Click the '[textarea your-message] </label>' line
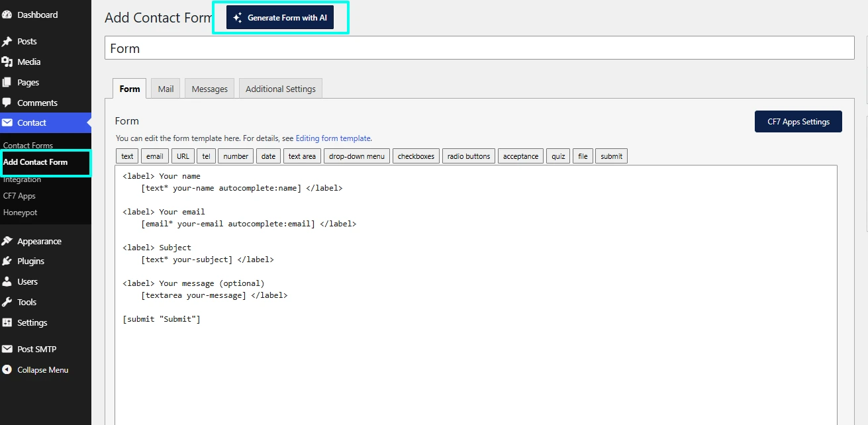868x425 pixels. 215,295
